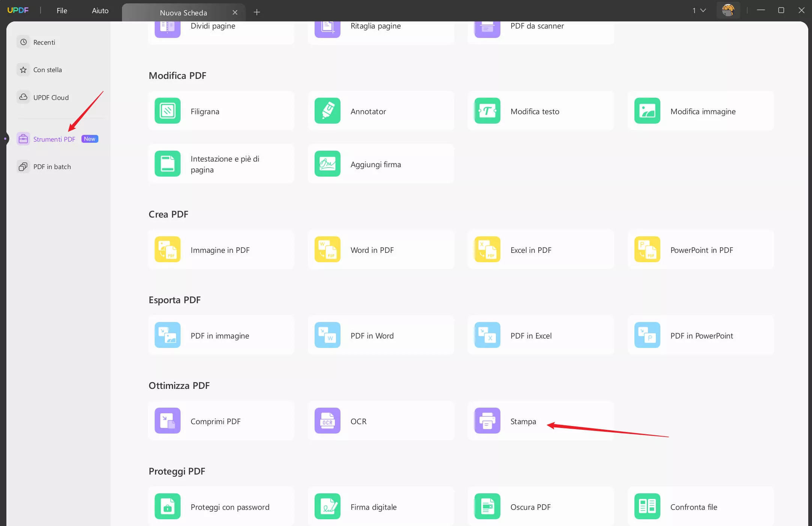Click the Filigrana label

pyautogui.click(x=205, y=111)
